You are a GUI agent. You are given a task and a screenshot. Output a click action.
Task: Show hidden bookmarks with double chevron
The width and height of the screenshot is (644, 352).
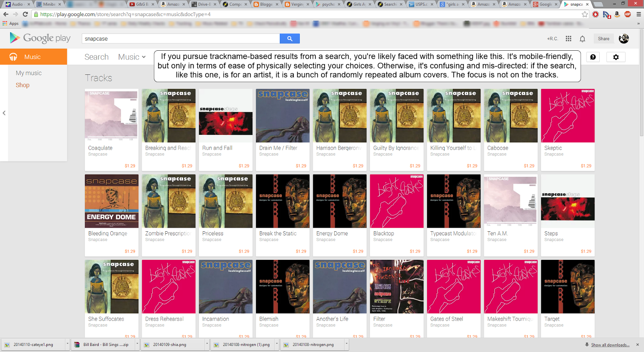coord(638,24)
